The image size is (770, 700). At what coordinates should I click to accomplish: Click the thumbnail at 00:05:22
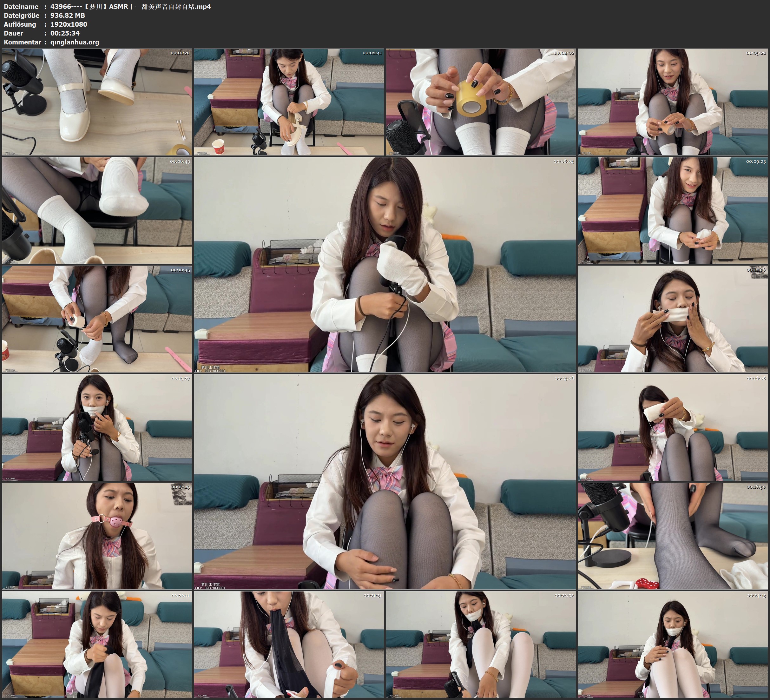point(673,102)
